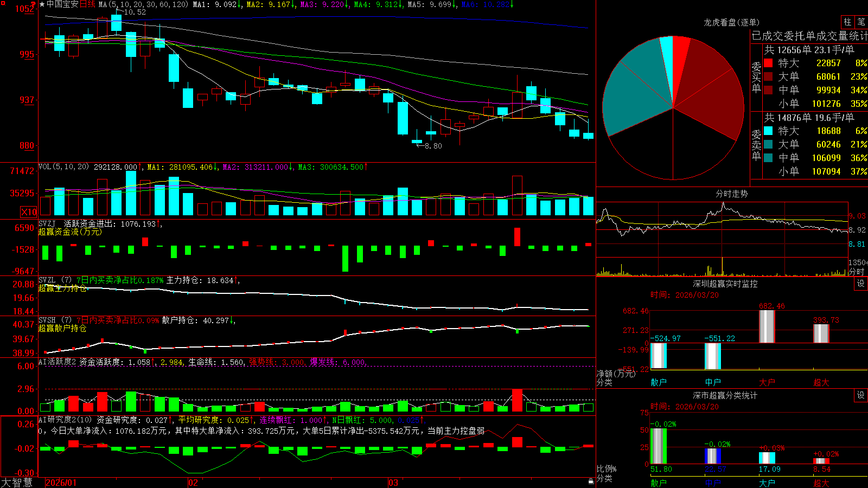Screen dimensions: 868x488
Task: Switch the statistics view to 柱
Action: point(847,22)
